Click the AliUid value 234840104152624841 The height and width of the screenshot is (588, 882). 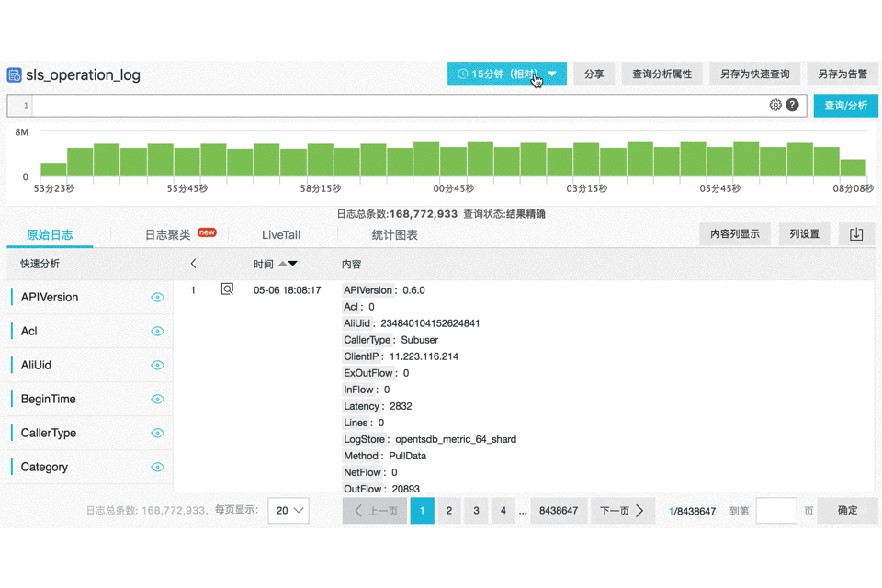pos(430,323)
